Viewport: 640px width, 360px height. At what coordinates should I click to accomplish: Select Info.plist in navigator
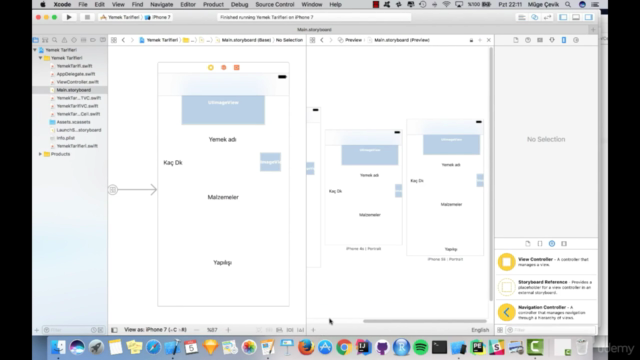[x=65, y=138]
